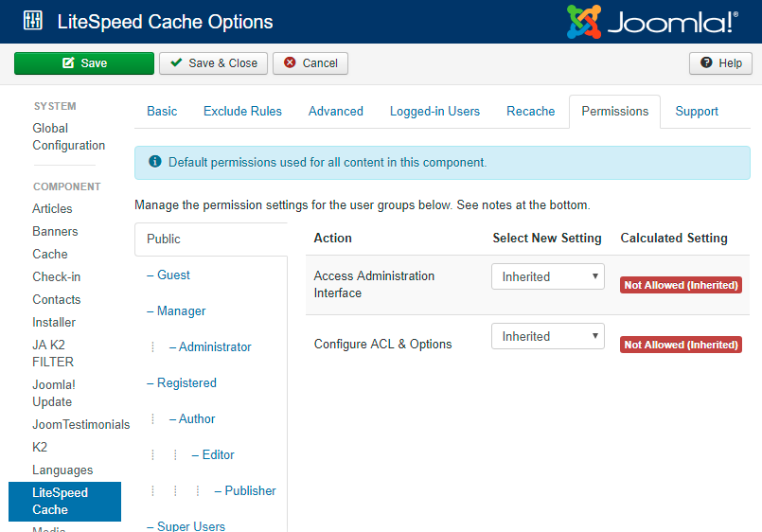Select the Guest user group
This screenshot has height=532, width=762.
pos(168,275)
